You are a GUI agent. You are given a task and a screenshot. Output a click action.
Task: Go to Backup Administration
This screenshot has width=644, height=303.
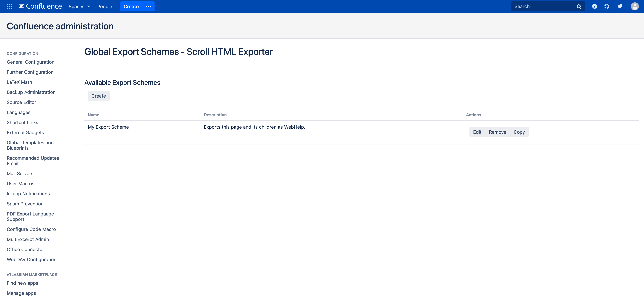click(x=31, y=92)
